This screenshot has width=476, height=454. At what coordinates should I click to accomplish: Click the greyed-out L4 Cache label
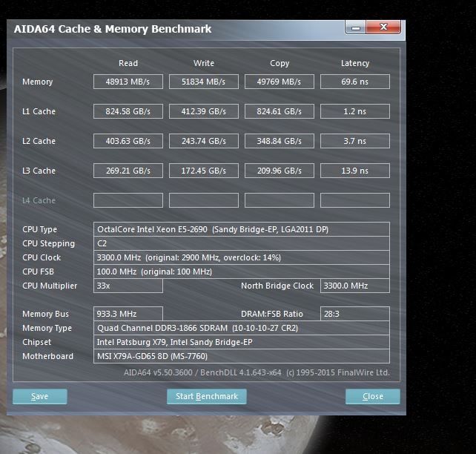tap(39, 200)
